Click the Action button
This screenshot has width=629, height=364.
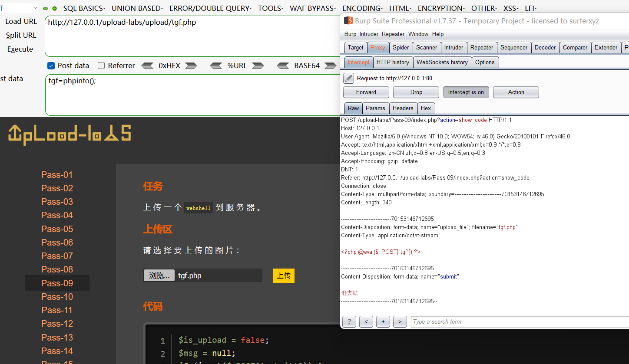pyautogui.click(x=516, y=92)
